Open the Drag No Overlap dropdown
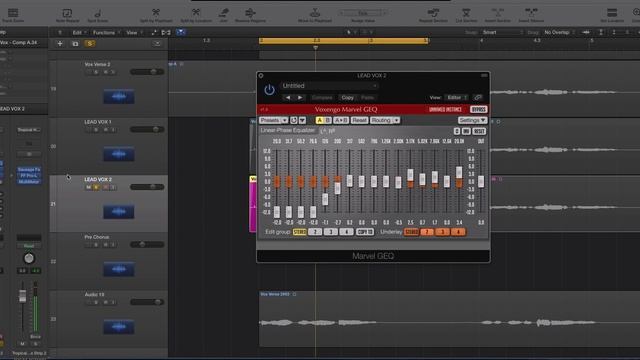Image resolution: width=640 pixels, height=360 pixels. [559, 32]
